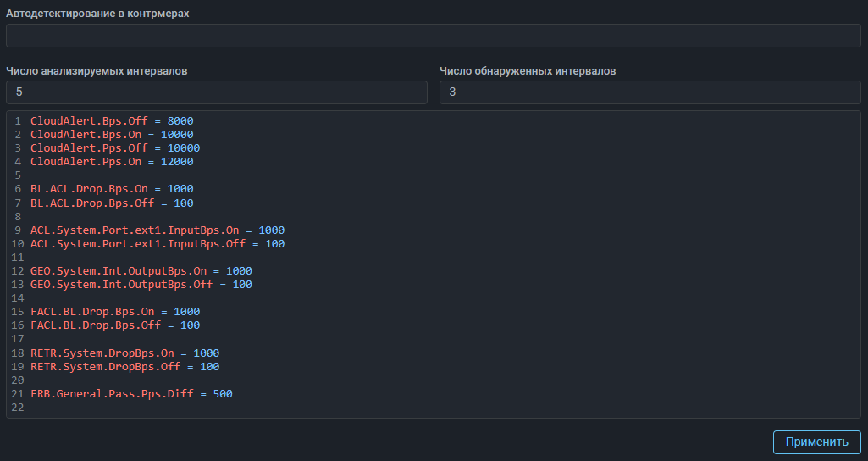Click the value 12000 of CloudAlert.Pps.On
This screenshot has height=461, width=868.
(177, 162)
